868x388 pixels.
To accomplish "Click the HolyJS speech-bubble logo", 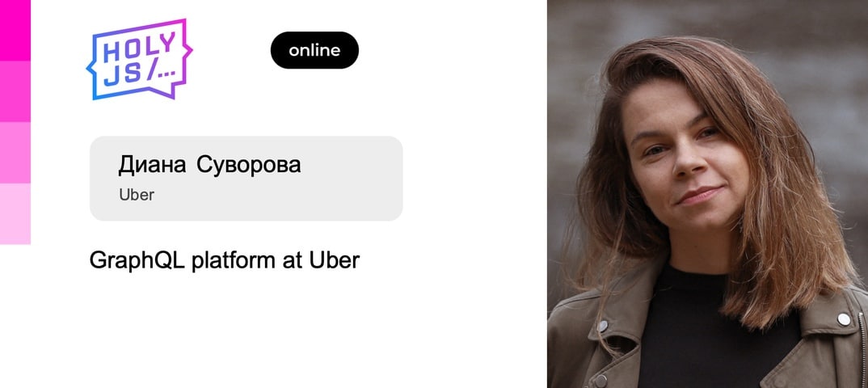I will click(x=140, y=59).
